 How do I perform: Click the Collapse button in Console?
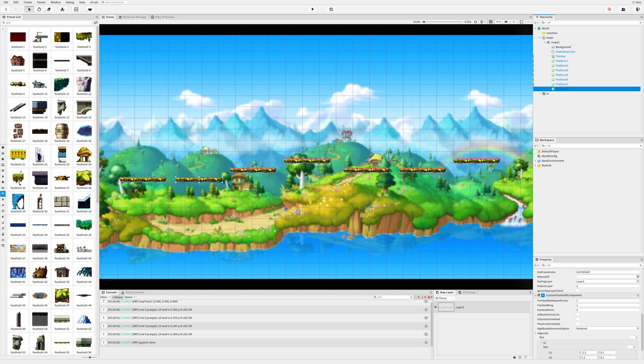(x=118, y=297)
